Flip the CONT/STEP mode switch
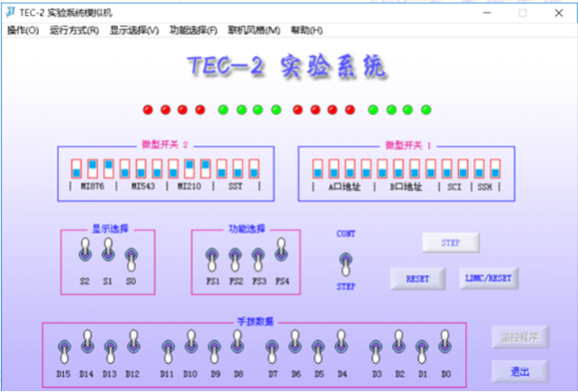Image resolution: width=578 pixels, height=392 pixels. [x=345, y=264]
